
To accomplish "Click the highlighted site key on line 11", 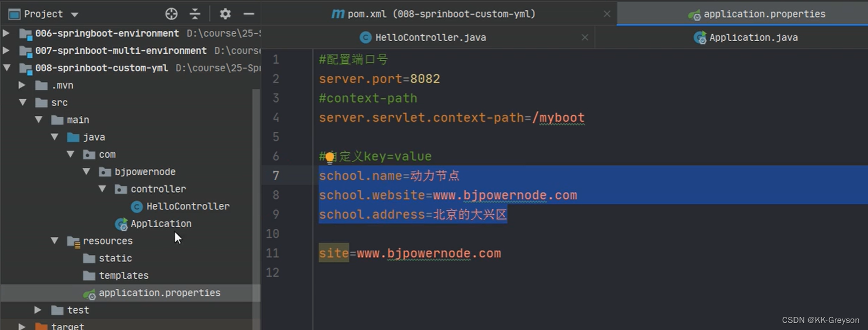I will click(334, 253).
